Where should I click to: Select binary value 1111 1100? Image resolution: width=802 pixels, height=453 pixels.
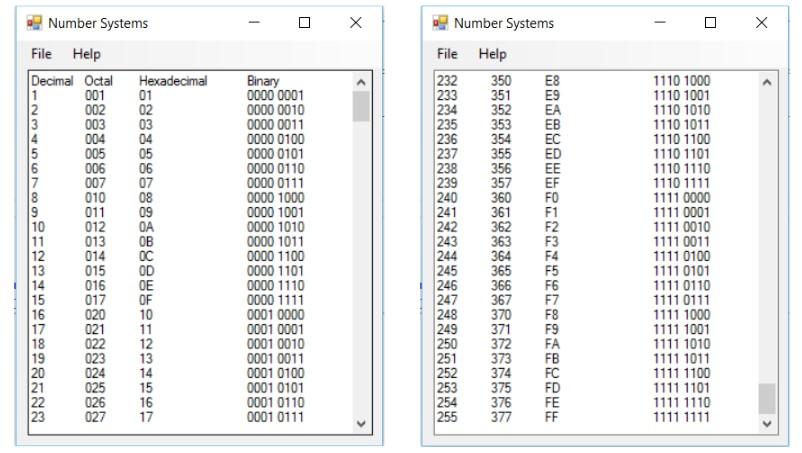tap(681, 373)
